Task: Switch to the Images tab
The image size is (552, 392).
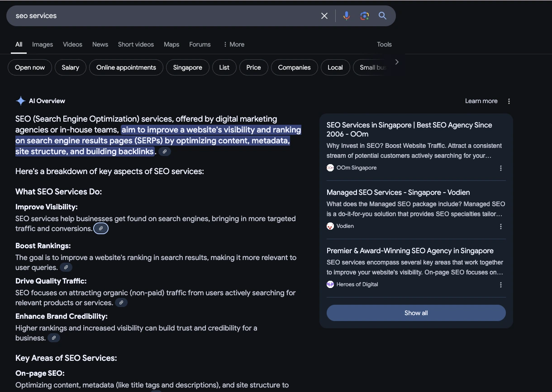Action: click(43, 44)
